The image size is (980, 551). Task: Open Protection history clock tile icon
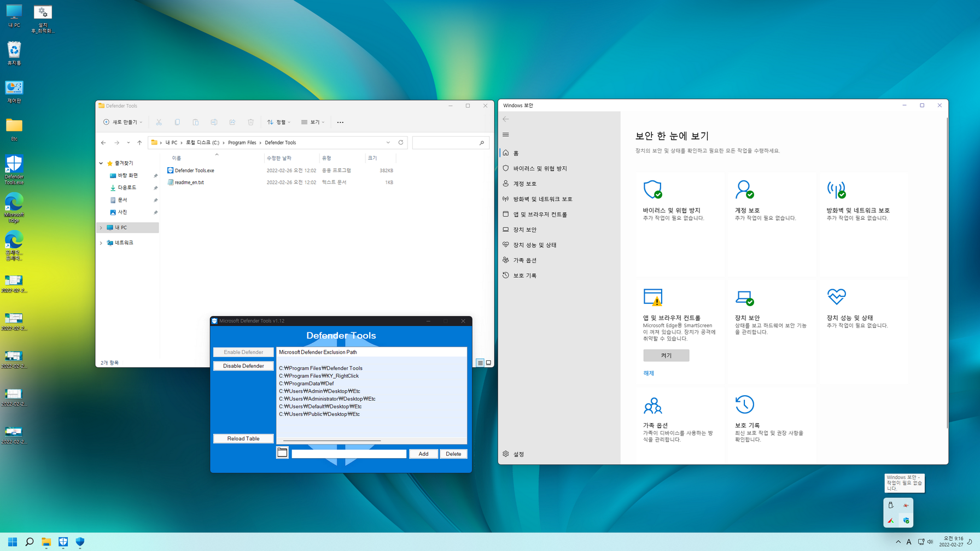pyautogui.click(x=744, y=405)
